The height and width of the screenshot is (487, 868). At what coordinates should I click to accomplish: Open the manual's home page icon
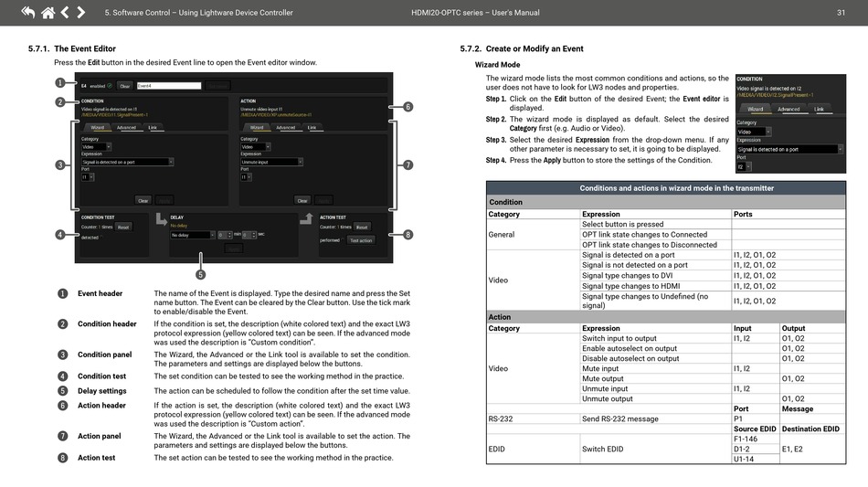pyautogui.click(x=48, y=12)
